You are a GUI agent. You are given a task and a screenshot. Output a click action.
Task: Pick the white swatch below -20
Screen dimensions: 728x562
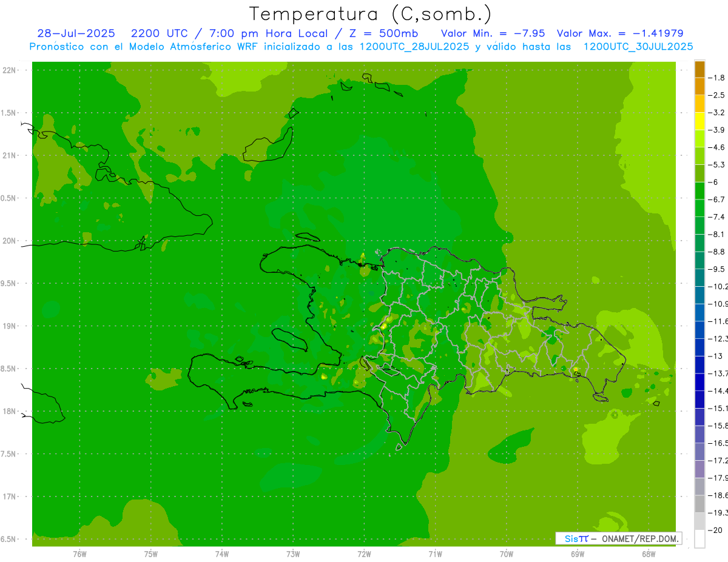tap(700, 539)
